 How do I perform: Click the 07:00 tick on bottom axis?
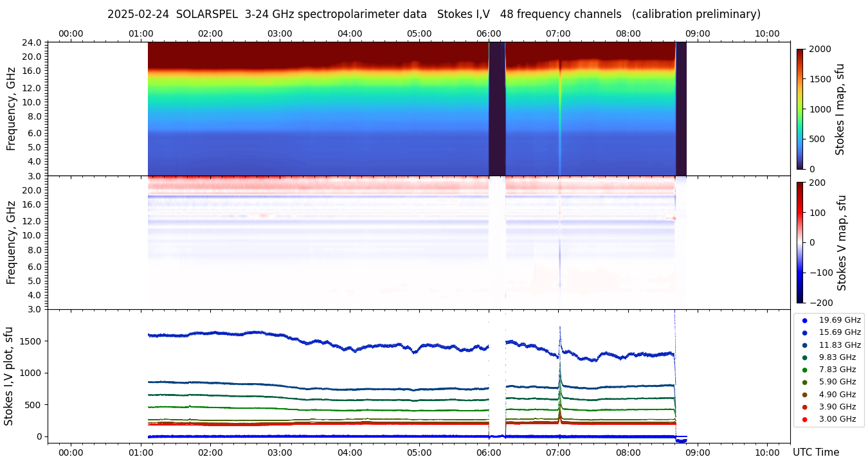558,453
